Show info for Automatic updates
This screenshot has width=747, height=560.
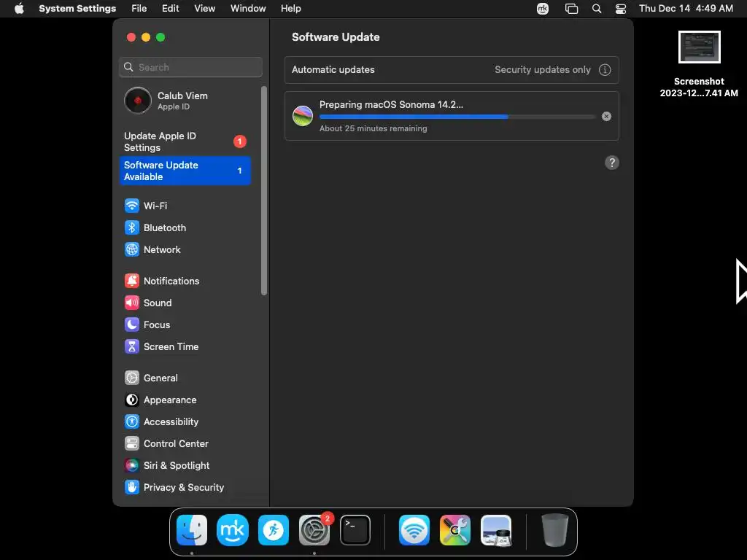605,70
